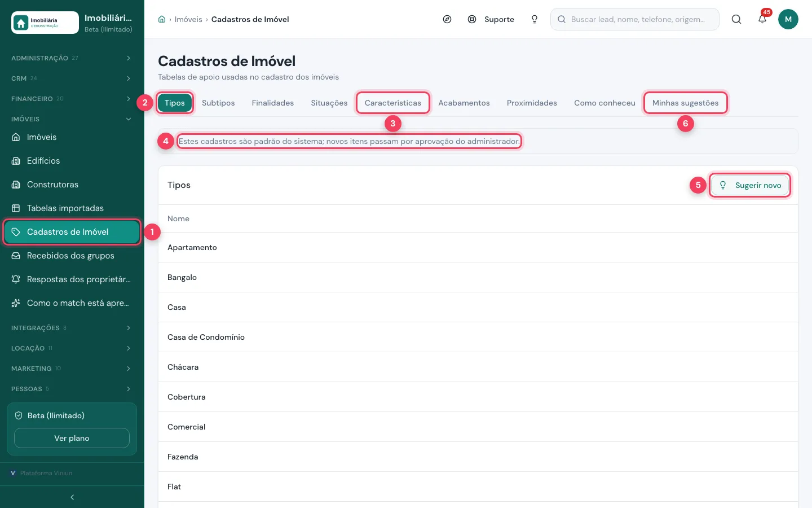Switch to the Finalidades tab
812x508 pixels.
273,103
